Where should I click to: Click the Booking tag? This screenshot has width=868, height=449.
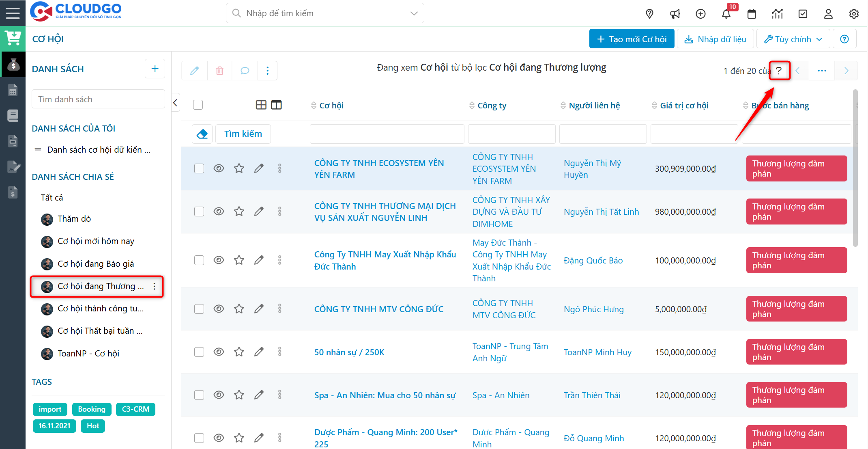tap(92, 409)
